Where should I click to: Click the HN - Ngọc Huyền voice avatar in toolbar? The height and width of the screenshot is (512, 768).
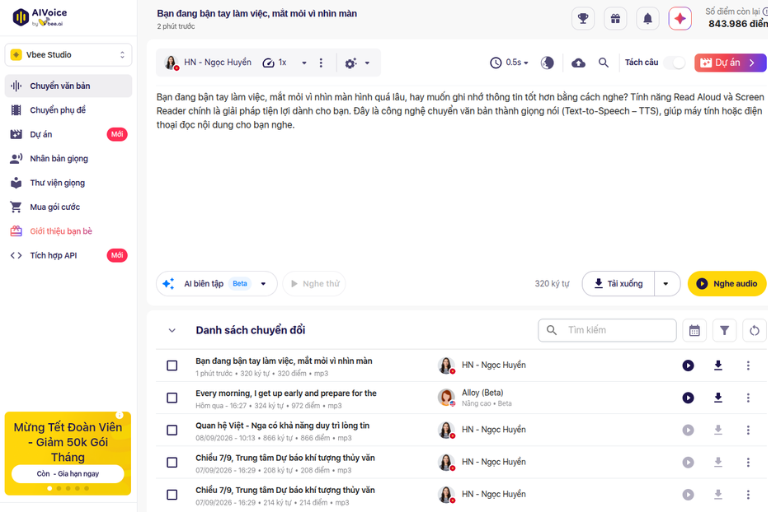[x=171, y=63]
